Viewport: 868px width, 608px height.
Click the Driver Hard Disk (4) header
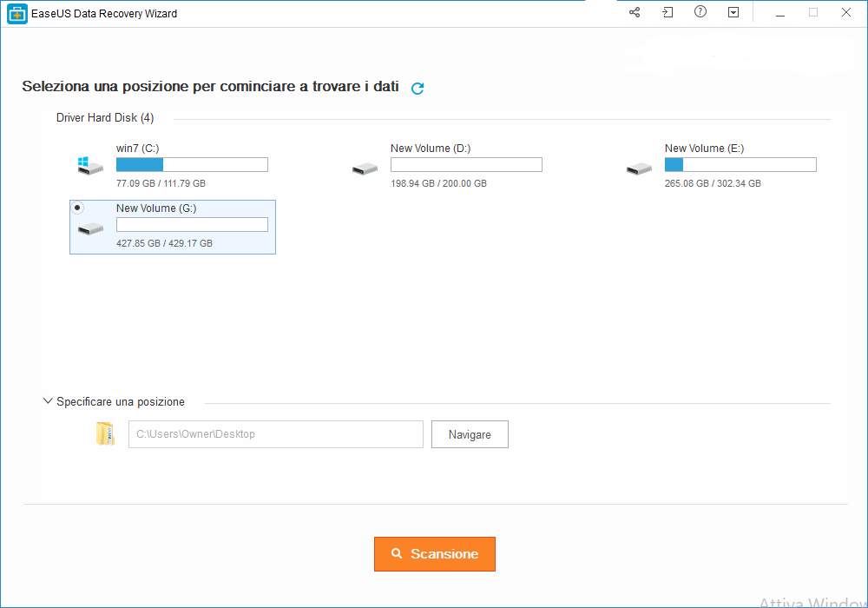pos(105,118)
